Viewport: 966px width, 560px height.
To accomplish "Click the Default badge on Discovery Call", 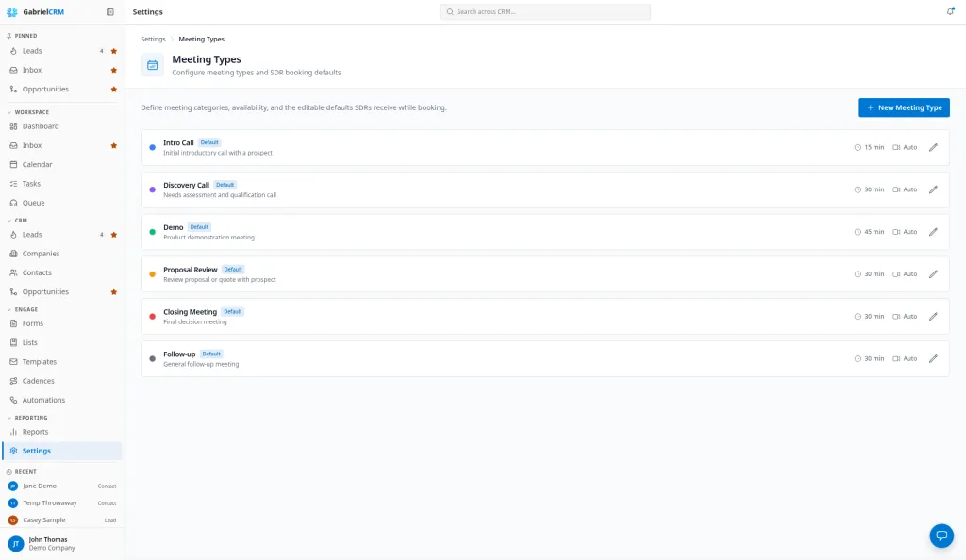I will [x=225, y=185].
